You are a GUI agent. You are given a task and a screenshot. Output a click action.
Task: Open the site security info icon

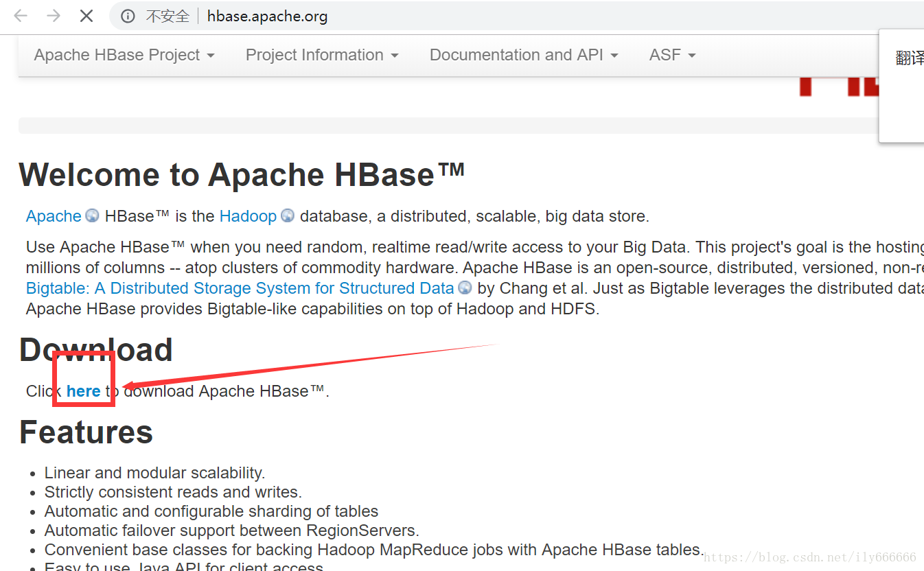coord(128,16)
